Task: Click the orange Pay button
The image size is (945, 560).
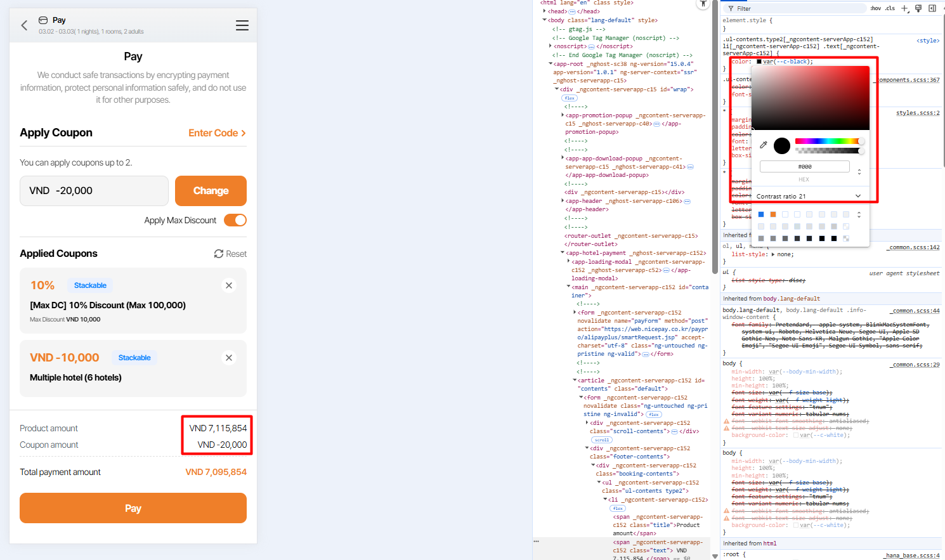Action: [133, 508]
